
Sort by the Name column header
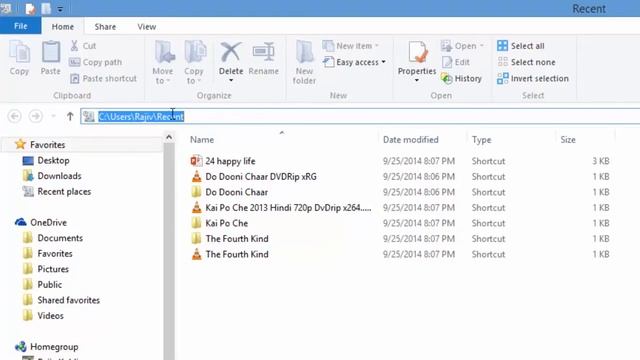202,140
